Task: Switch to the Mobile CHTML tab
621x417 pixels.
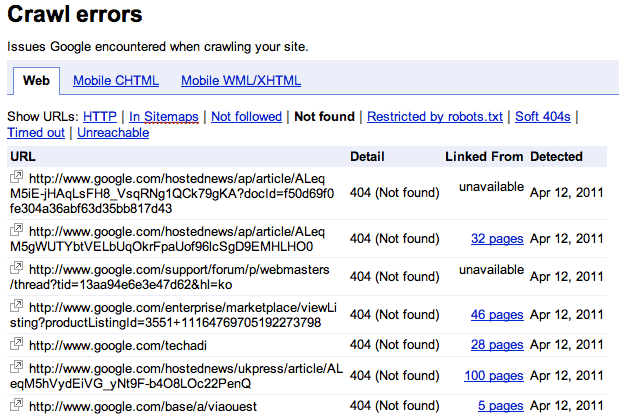Action: pos(116,81)
